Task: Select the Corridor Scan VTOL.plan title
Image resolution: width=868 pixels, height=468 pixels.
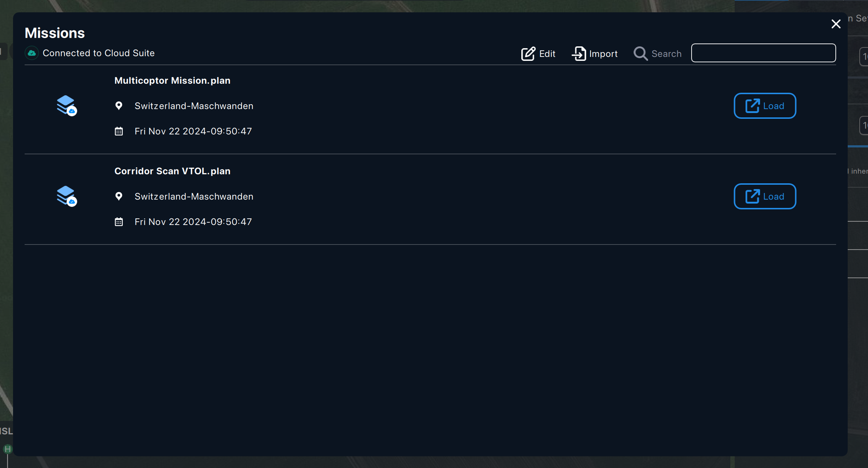Action: point(172,171)
